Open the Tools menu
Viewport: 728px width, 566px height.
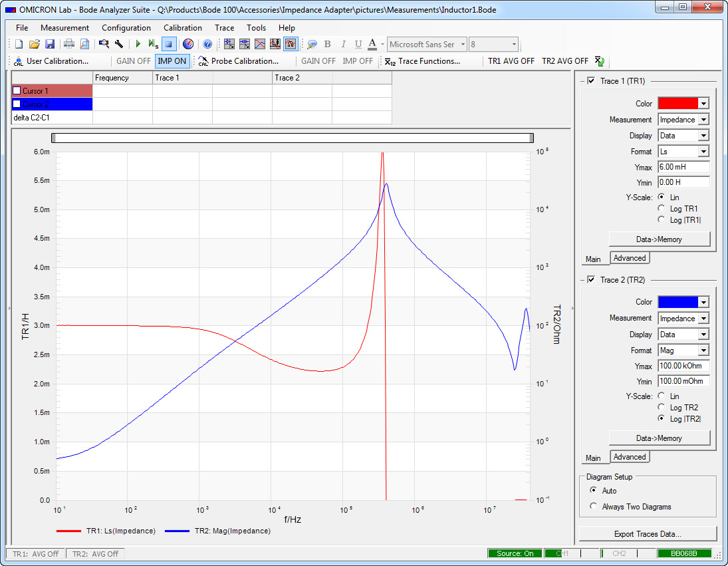256,28
